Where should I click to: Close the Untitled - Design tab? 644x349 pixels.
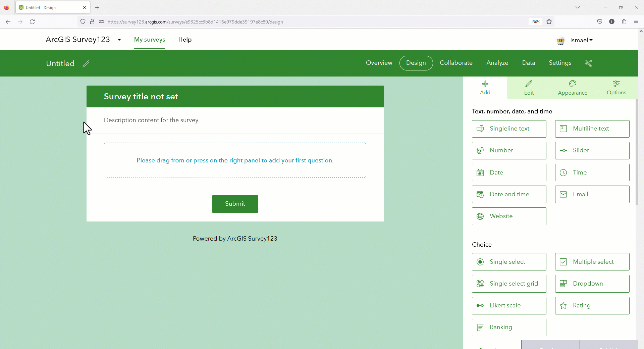coord(85,7)
